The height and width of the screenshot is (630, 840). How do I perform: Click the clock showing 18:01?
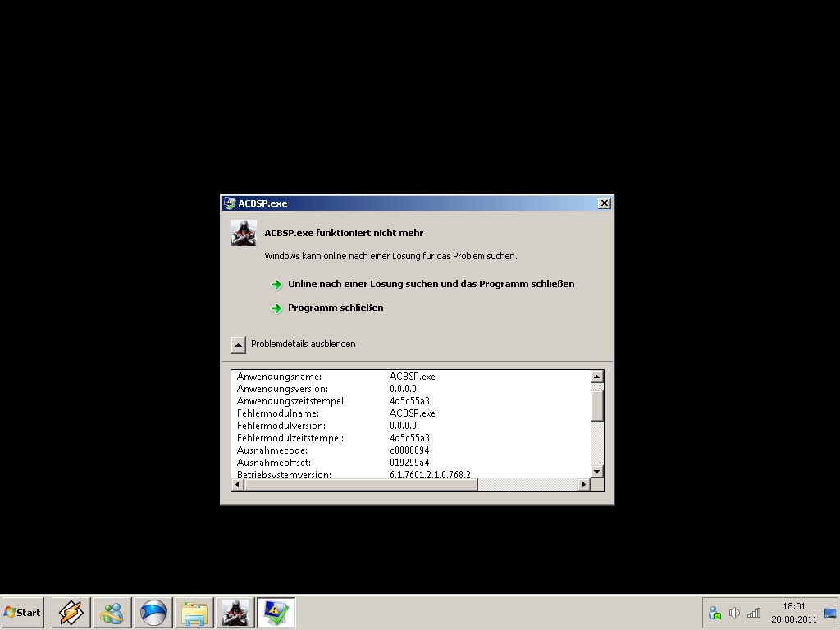[794, 606]
